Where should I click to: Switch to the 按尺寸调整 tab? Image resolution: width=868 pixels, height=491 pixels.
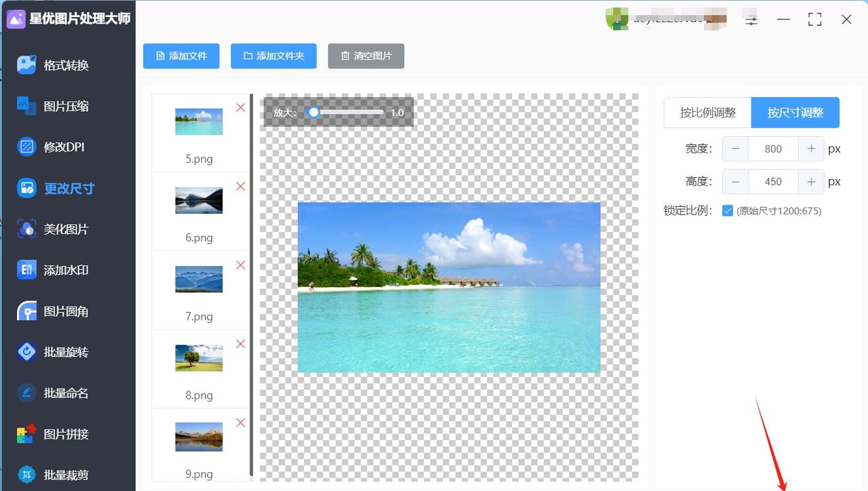[x=795, y=113]
